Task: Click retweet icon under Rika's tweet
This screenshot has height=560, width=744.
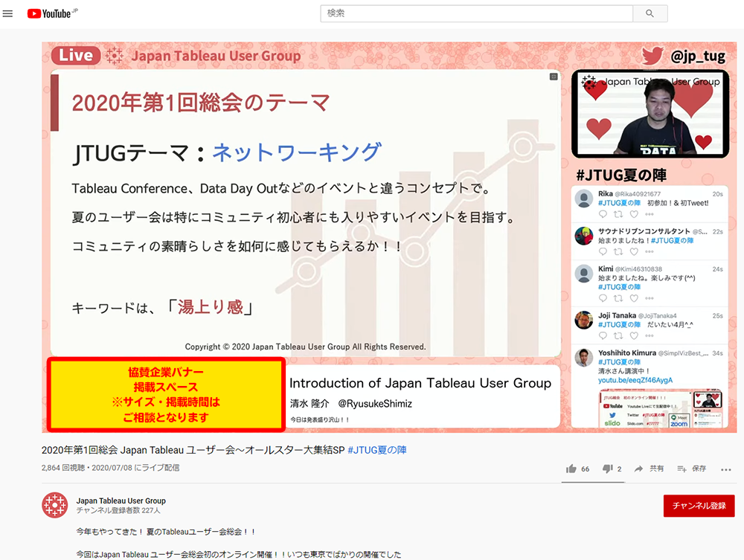Action: click(x=618, y=214)
